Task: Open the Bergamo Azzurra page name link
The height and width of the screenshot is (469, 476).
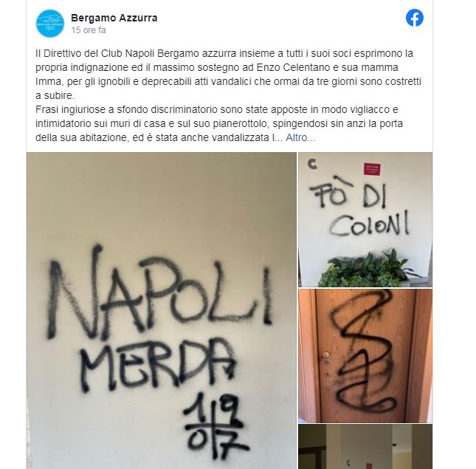Action: coord(114,18)
